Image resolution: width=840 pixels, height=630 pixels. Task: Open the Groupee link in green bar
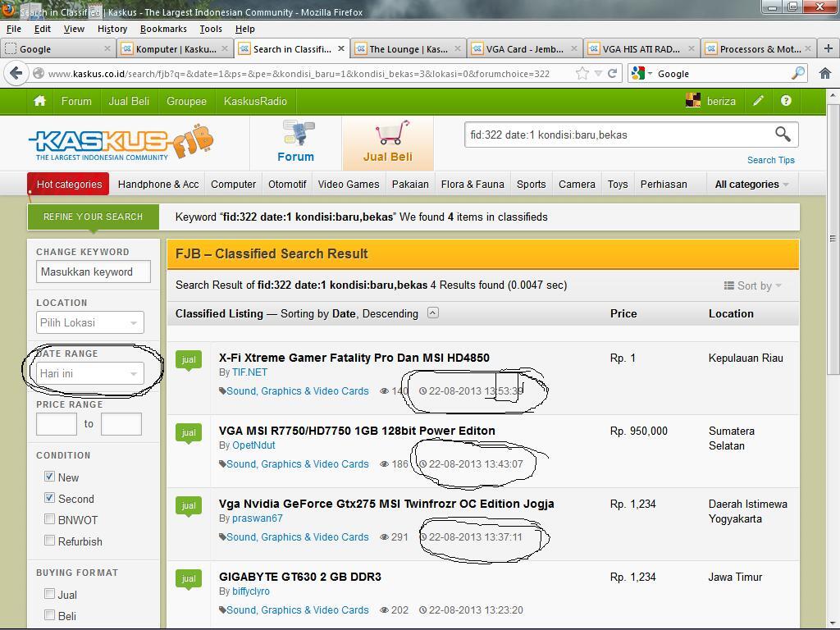[186, 101]
